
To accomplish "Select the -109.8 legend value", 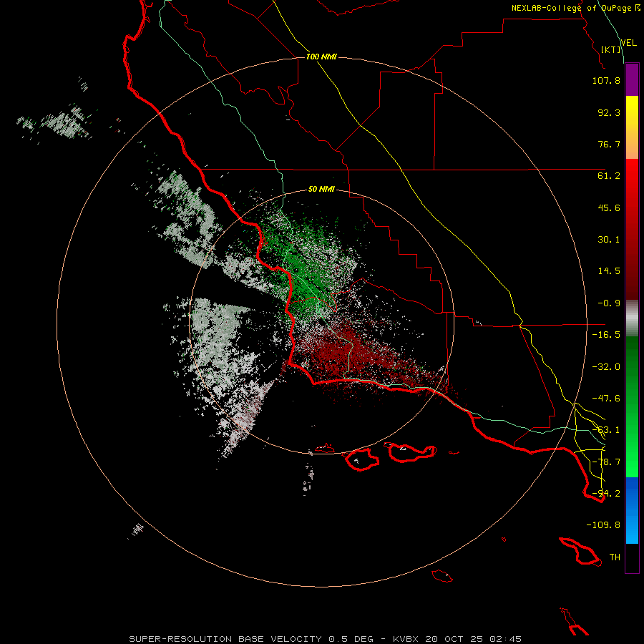I will (x=603, y=525).
